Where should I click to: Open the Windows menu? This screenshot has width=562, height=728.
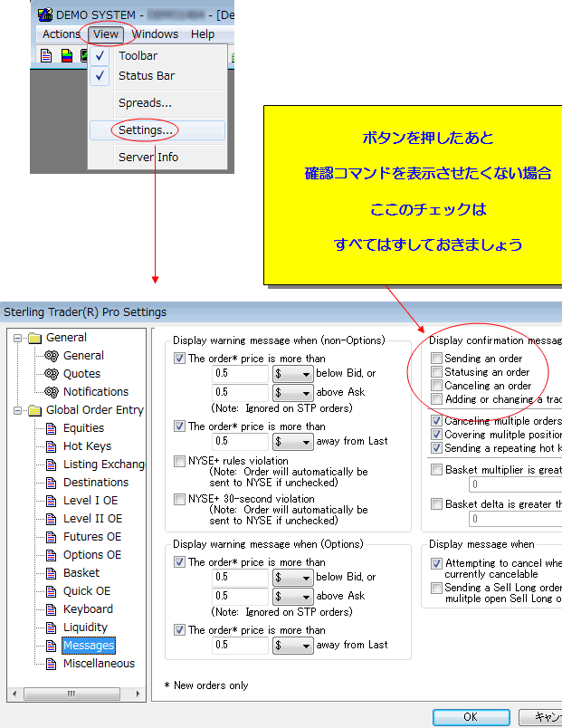155,34
